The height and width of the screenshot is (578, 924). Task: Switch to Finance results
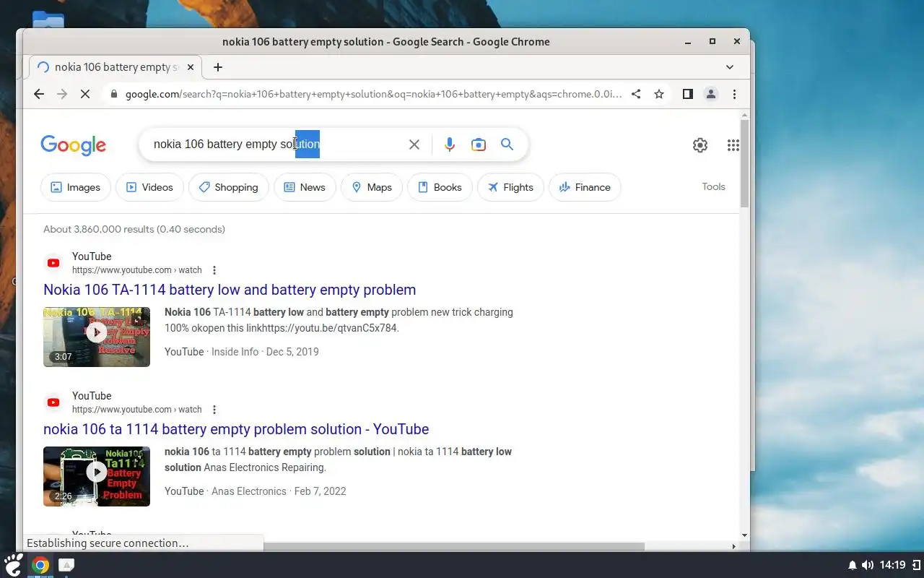coord(585,187)
